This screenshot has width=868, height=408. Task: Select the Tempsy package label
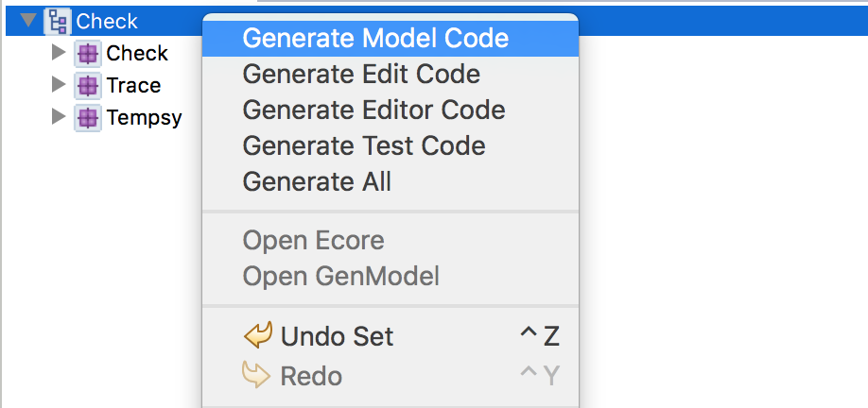(144, 118)
